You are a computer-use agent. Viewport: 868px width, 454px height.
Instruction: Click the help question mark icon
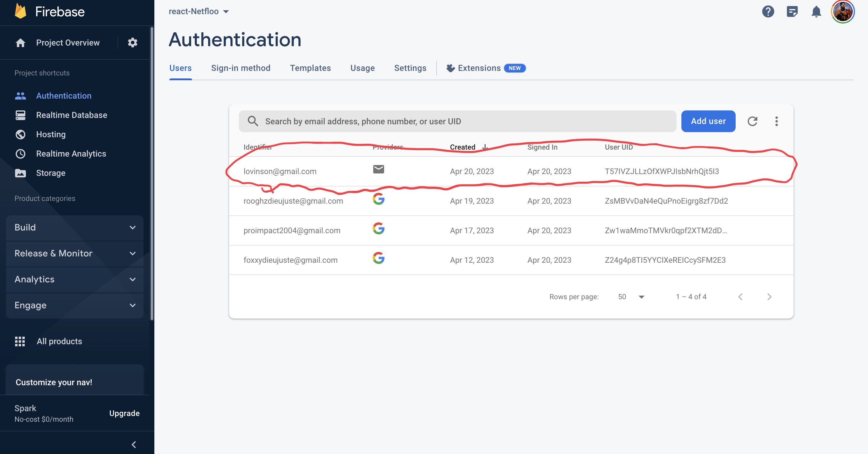[x=768, y=12]
